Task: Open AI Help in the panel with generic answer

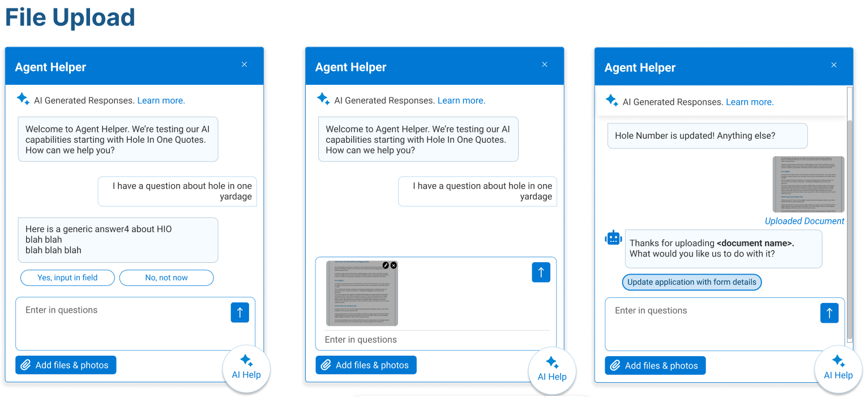Action: pos(246,368)
